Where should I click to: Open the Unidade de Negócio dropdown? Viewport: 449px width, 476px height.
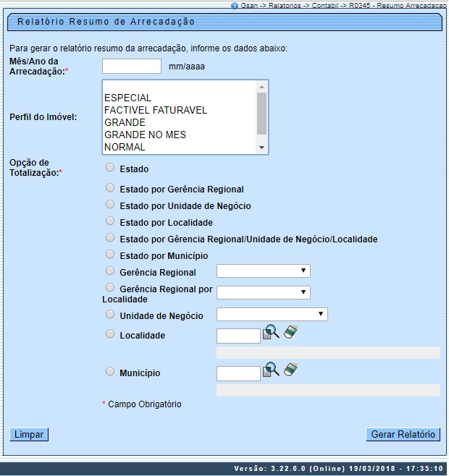[272, 315]
